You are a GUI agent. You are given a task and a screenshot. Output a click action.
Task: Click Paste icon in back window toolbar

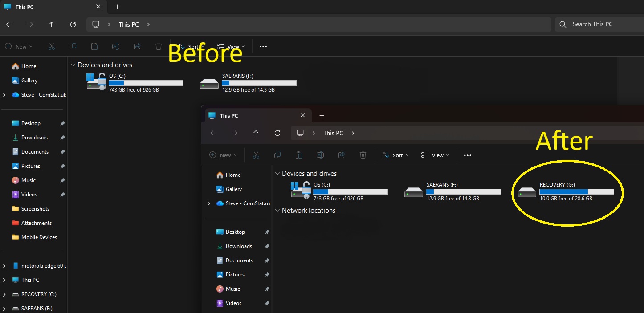coord(94,46)
